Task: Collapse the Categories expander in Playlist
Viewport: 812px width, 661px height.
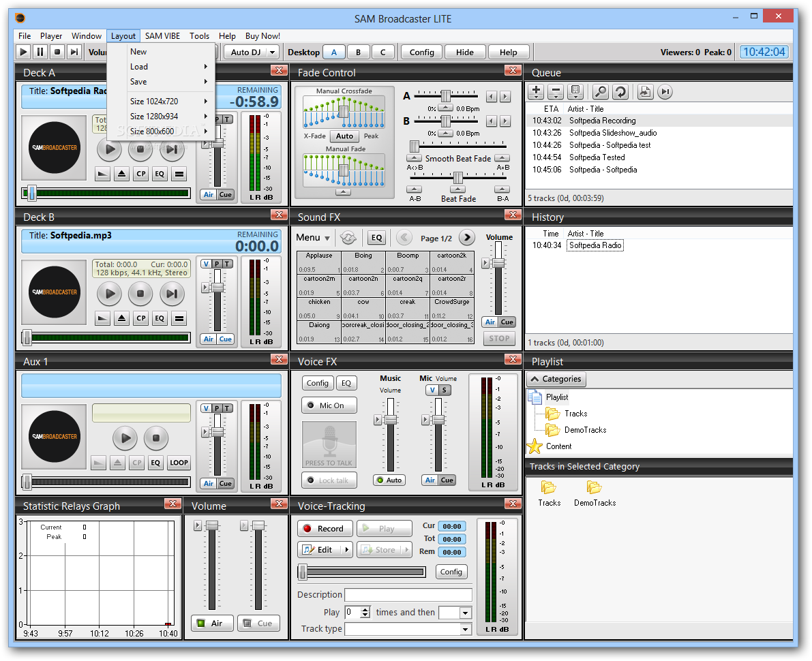Action: tap(556, 379)
